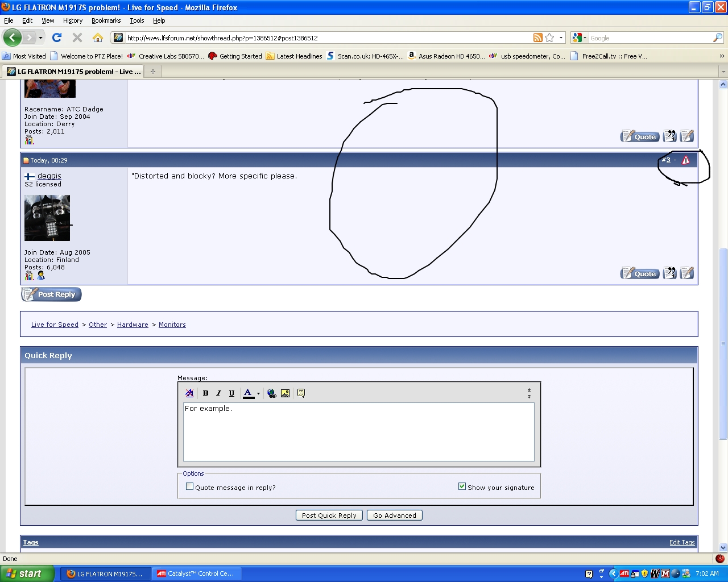This screenshot has width=728, height=582.
Task: Insert an image in the reply
Action: point(285,393)
